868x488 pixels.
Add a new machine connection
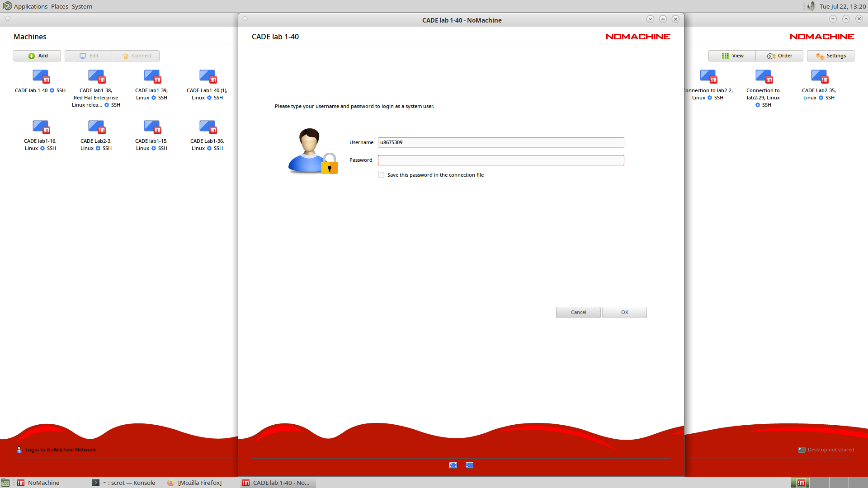(38, 56)
